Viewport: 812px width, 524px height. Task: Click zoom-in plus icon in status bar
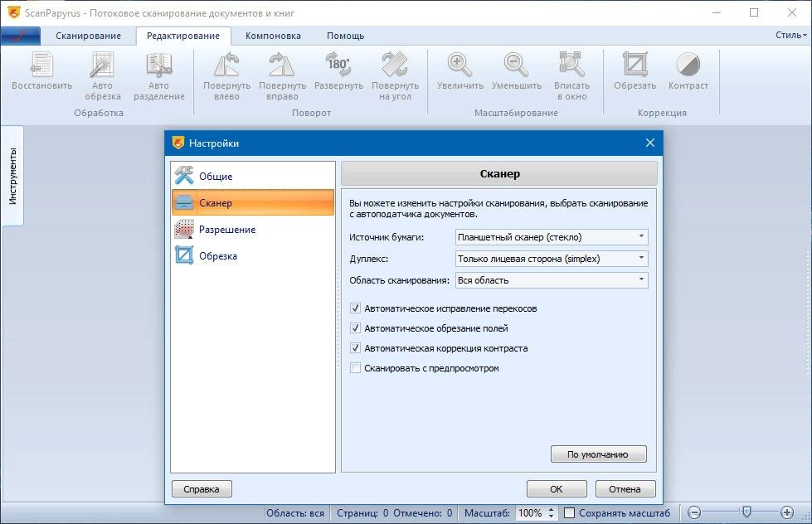pos(786,512)
